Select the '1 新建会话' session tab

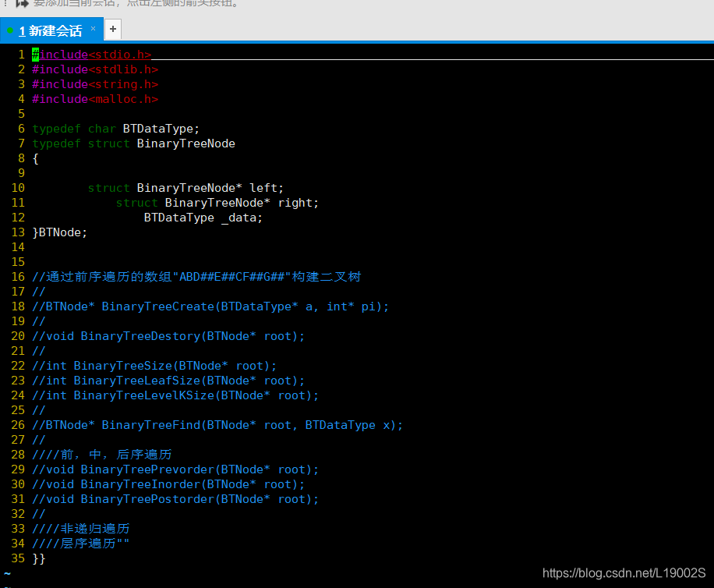pos(51,30)
